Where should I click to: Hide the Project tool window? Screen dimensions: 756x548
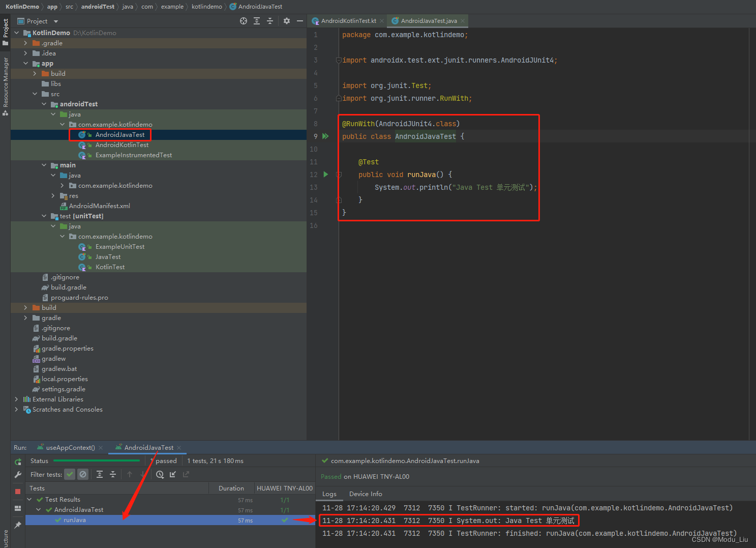300,21
